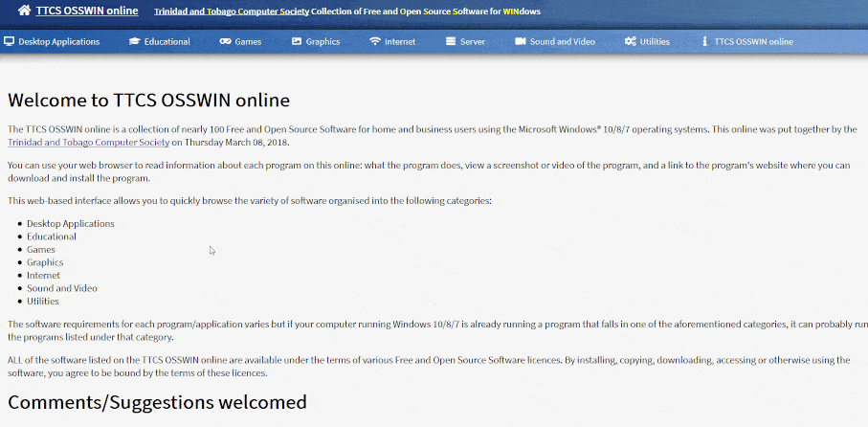
Task: Follow the Trinidad and Tobago Computer Society paragraph link
Action: [89, 143]
